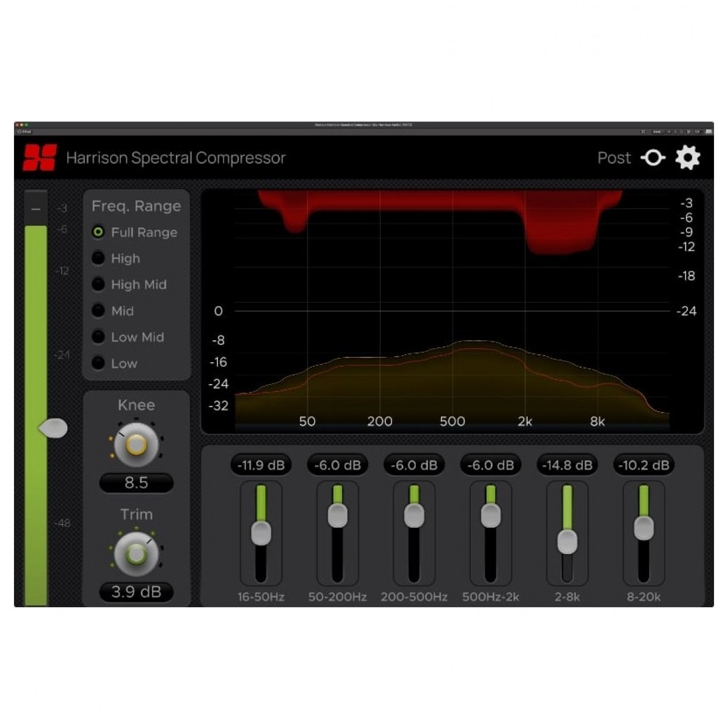
Task: Click the Trim rotary knob
Action: click(x=136, y=554)
